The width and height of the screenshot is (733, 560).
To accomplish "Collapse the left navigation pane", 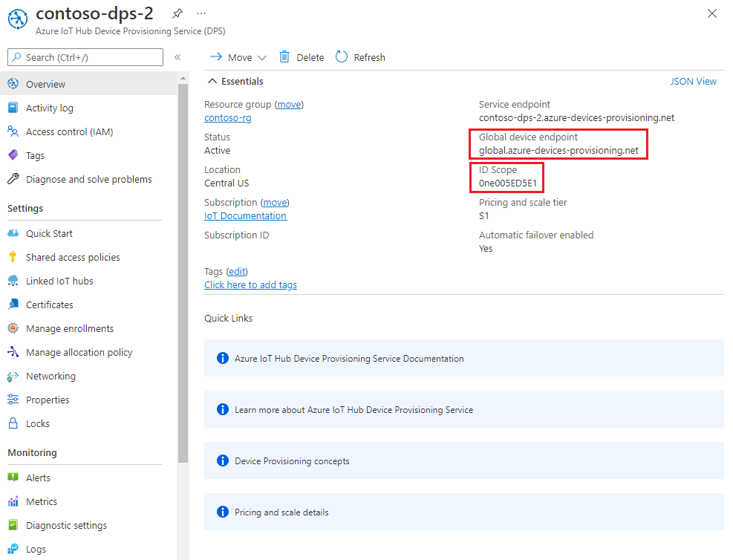I will [x=178, y=57].
